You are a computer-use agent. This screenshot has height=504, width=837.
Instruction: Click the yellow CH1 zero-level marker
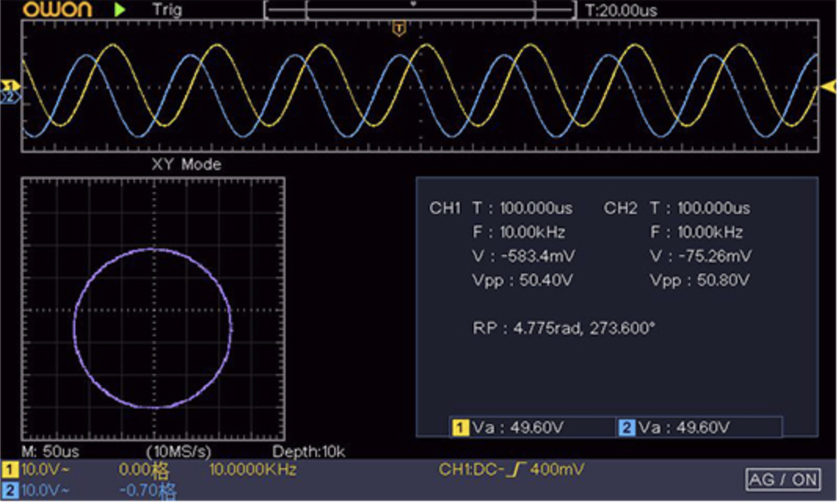click(11, 85)
